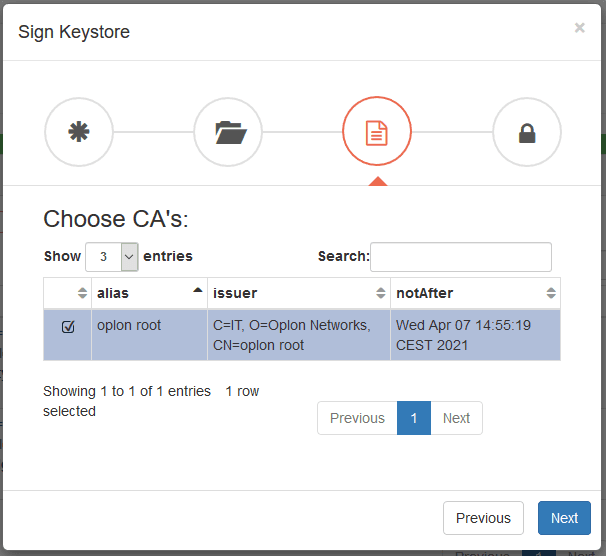This screenshot has width=606, height=556.
Task: Click the asterisk wizard step icon
Action: [79, 132]
